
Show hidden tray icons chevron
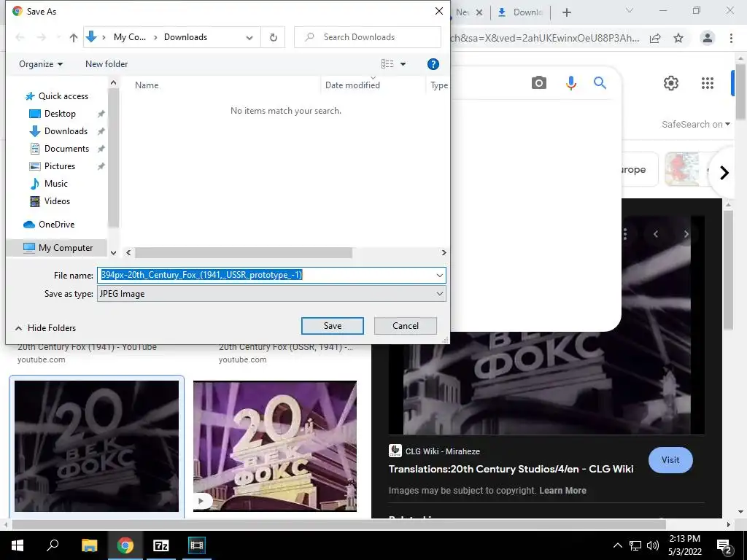point(617,545)
